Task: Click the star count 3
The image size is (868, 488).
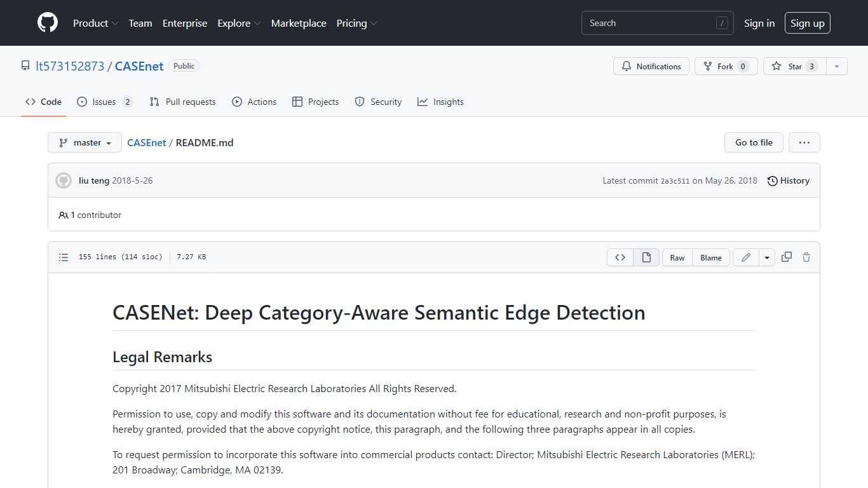Action: pyautogui.click(x=811, y=66)
